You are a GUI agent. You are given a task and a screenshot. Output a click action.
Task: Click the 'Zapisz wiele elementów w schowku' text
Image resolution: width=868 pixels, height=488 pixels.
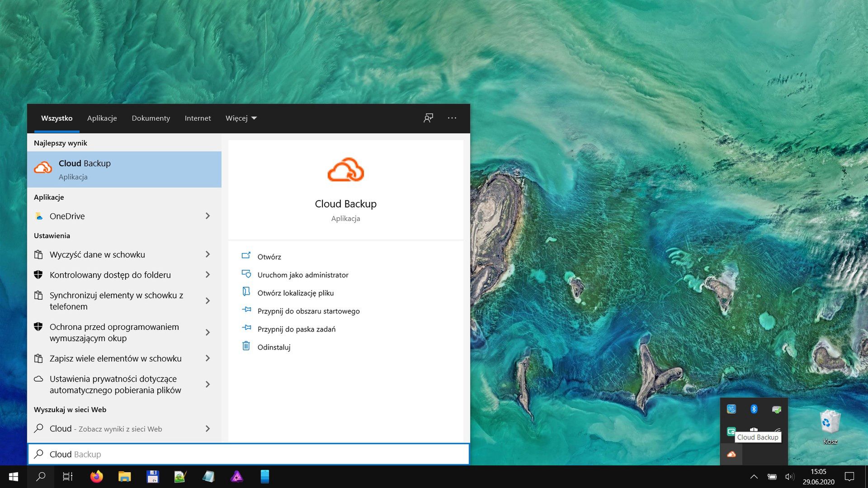tap(115, 358)
